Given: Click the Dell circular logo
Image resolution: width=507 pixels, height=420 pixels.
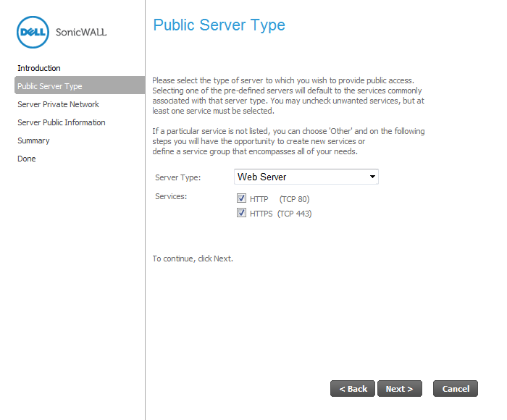Looking at the screenshot, I should [x=33, y=32].
